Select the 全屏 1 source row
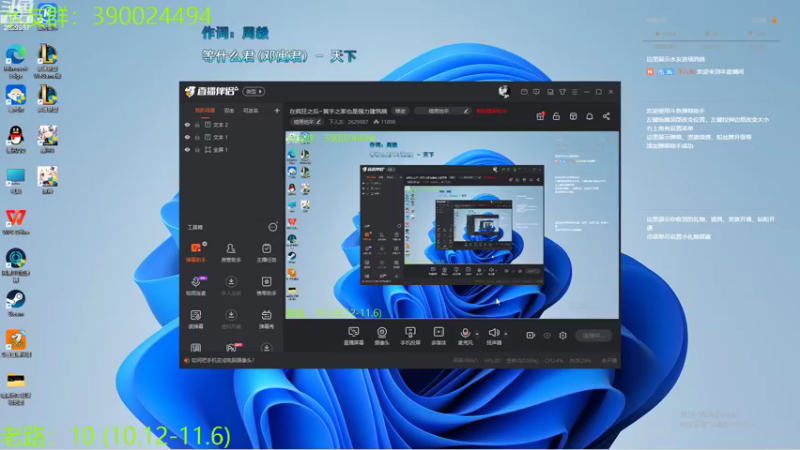Image resolution: width=800 pixels, height=450 pixels. click(x=232, y=149)
